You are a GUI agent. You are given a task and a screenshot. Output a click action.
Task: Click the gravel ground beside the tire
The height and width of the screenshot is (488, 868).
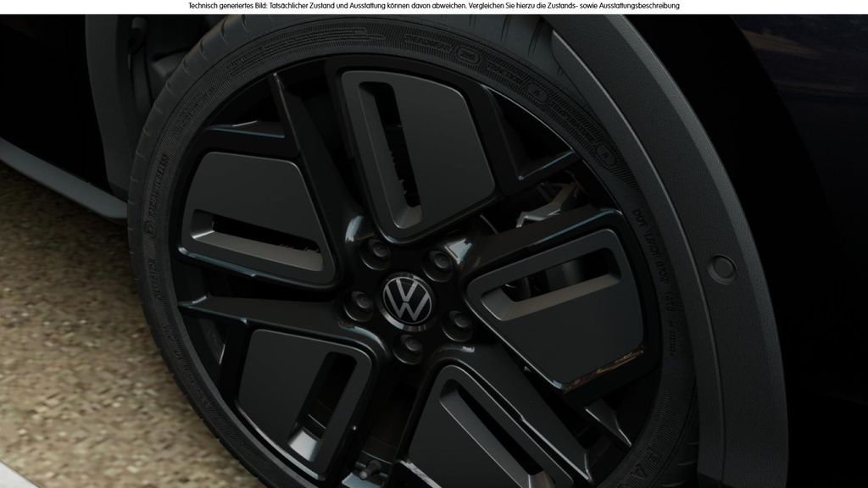point(68,339)
